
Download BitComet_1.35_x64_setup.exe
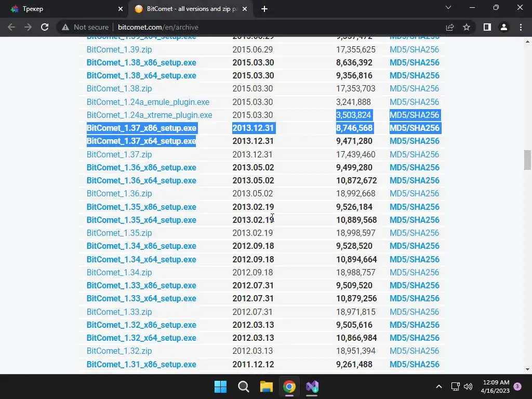pyautogui.click(x=141, y=220)
